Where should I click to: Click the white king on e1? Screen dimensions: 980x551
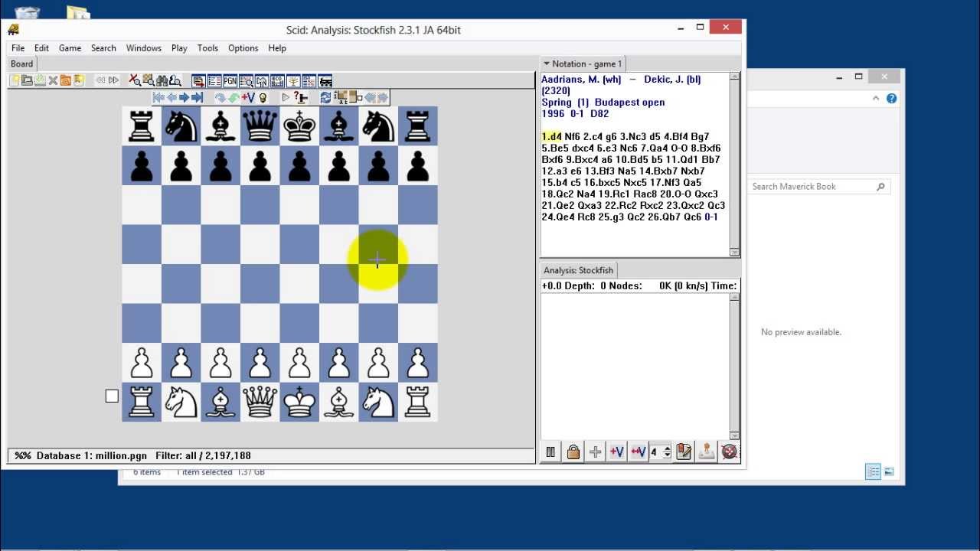(299, 402)
